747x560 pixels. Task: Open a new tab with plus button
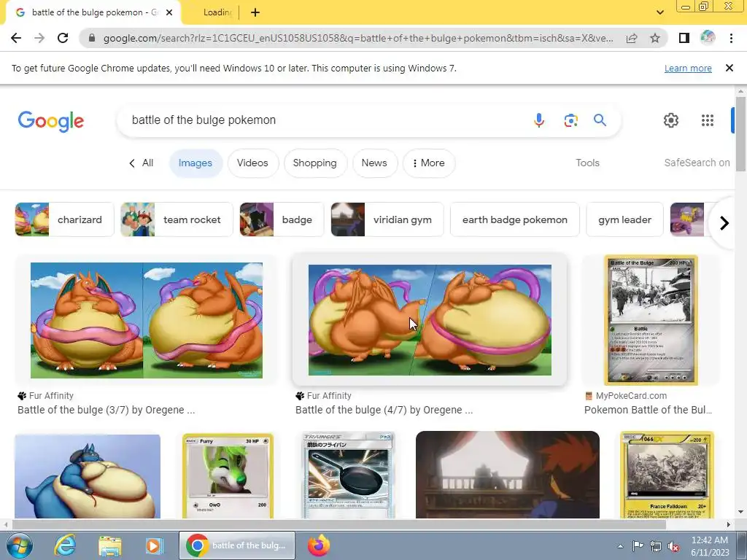(x=255, y=12)
